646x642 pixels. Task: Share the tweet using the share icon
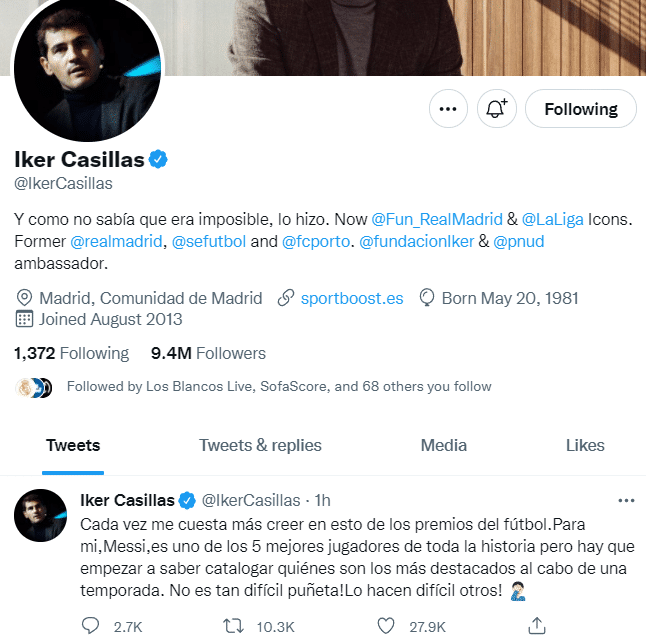click(x=537, y=626)
